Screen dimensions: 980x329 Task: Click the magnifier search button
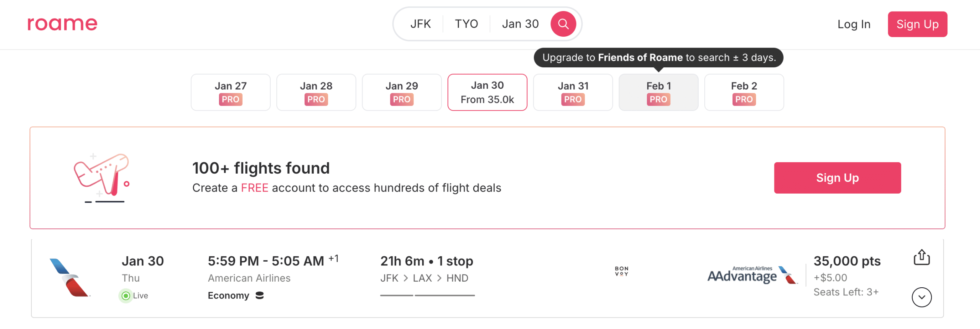click(x=563, y=24)
